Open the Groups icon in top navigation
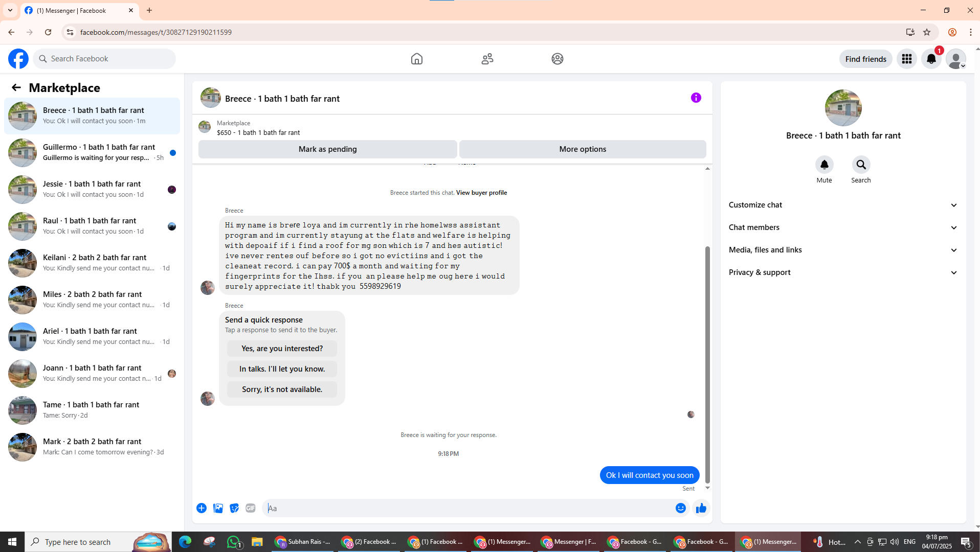 [x=558, y=59]
